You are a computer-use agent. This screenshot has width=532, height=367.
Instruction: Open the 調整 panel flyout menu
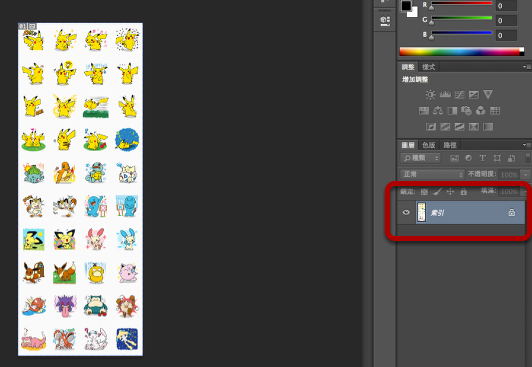(526, 67)
